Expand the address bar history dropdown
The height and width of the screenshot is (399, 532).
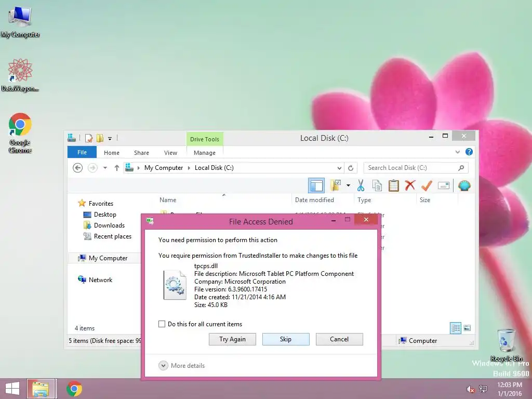coord(339,168)
